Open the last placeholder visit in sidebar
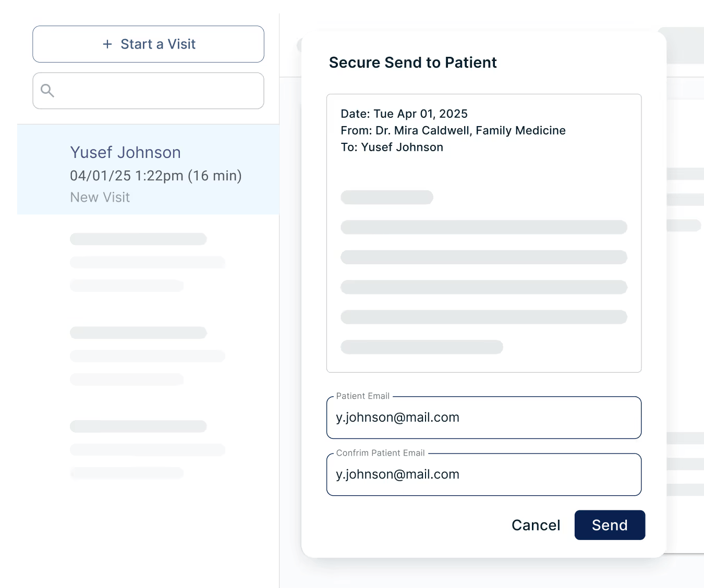This screenshot has height=588, width=704. (x=147, y=449)
